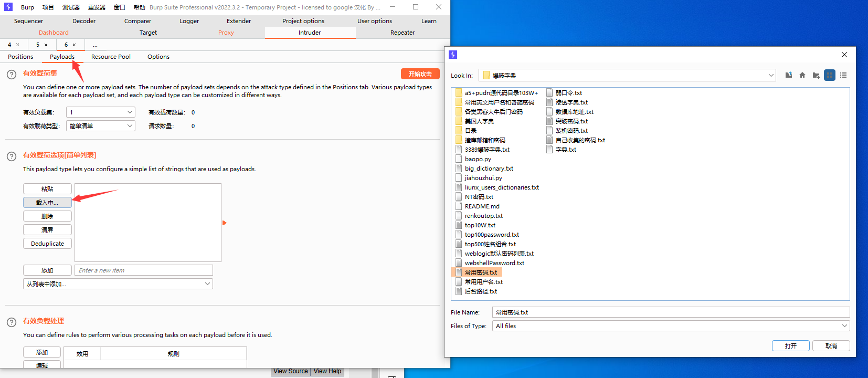Click the View Source button
The height and width of the screenshot is (378, 868).
pos(291,371)
